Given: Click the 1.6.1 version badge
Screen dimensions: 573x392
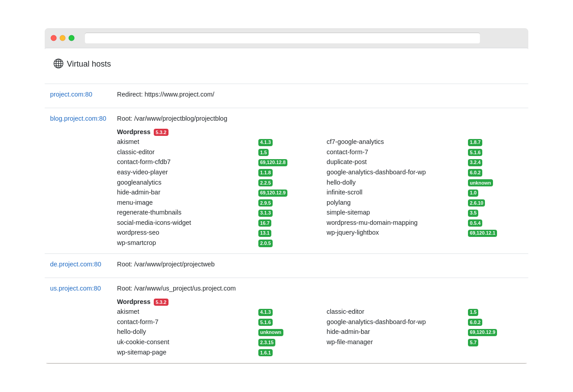Looking at the screenshot, I should tap(265, 353).
